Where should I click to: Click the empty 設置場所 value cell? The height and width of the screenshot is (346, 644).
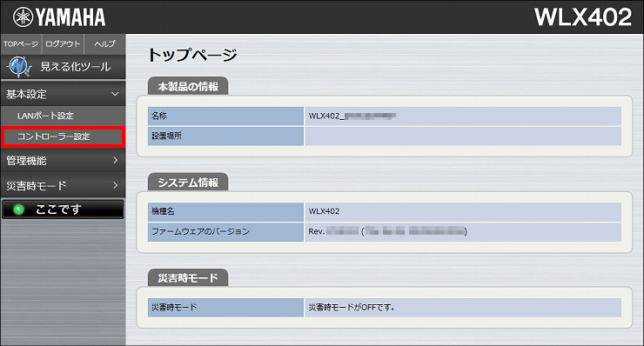point(463,136)
